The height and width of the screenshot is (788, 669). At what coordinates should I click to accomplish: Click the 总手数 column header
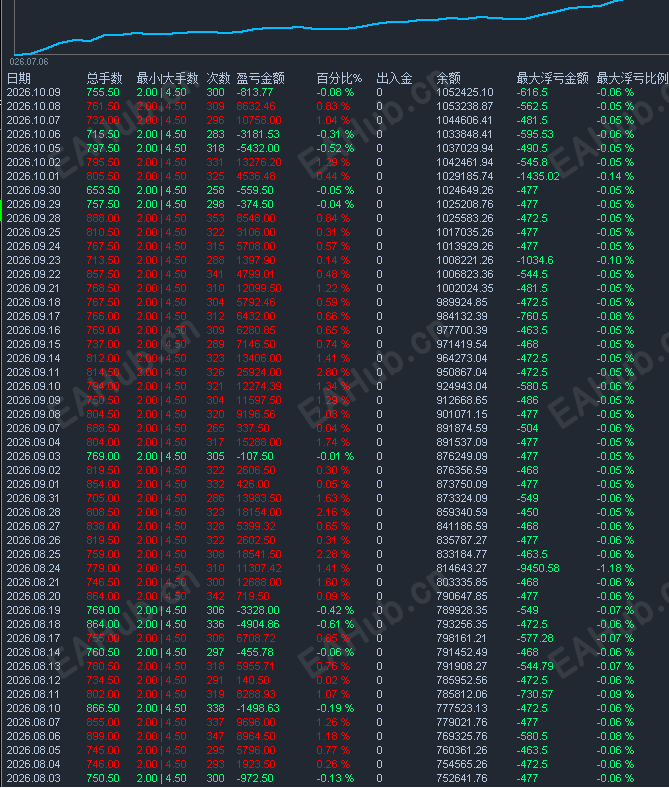(105, 78)
